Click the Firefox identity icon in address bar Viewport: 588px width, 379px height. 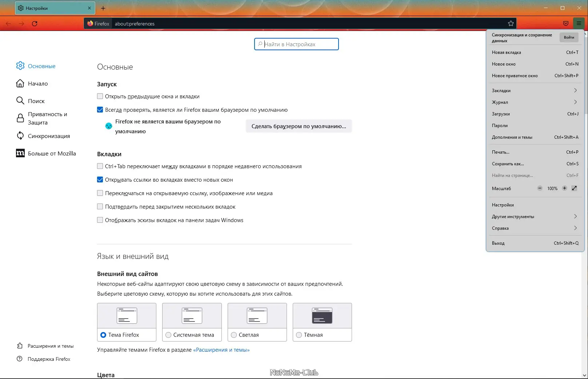click(98, 24)
